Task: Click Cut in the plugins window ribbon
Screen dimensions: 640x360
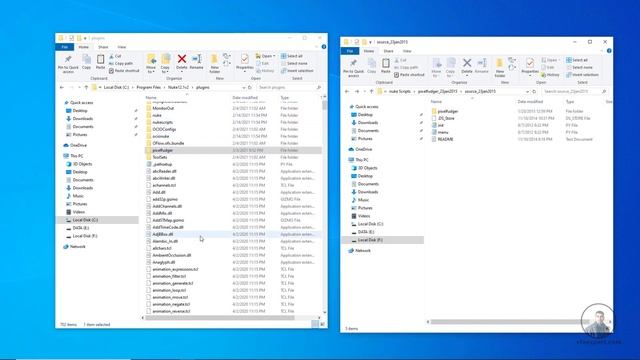Action: point(115,56)
